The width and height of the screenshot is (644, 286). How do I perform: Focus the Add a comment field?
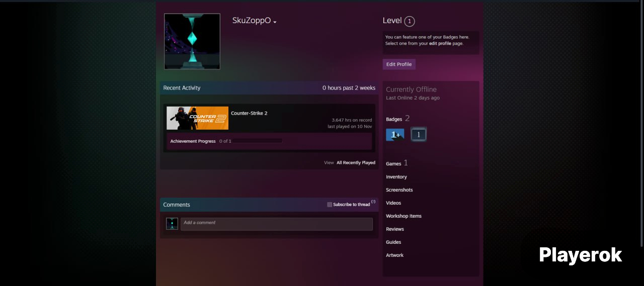coord(276,224)
